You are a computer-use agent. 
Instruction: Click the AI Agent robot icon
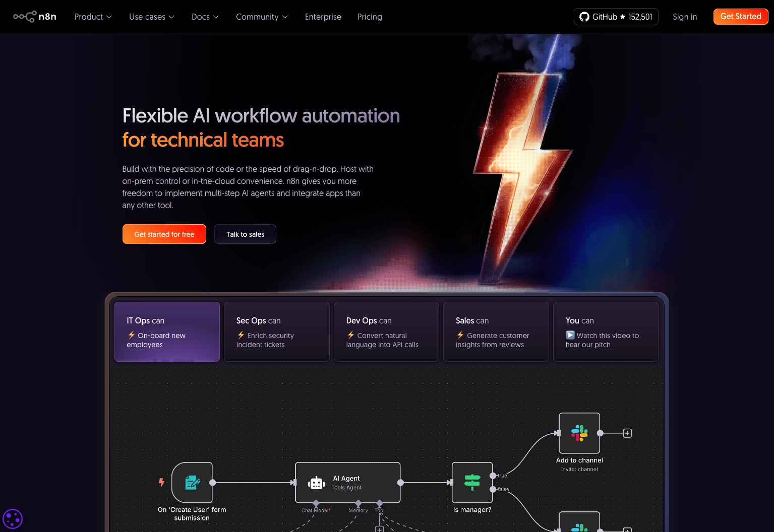point(316,482)
